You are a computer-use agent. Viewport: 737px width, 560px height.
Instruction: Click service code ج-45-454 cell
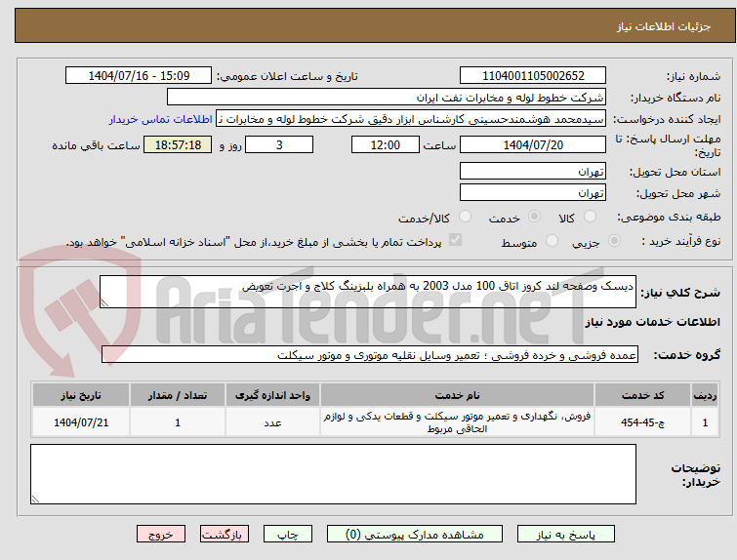(642, 422)
